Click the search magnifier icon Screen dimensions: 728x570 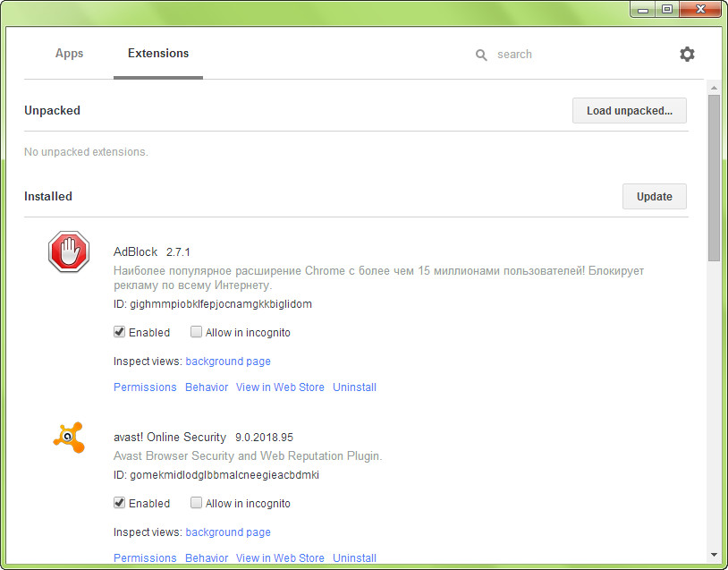pyautogui.click(x=481, y=55)
